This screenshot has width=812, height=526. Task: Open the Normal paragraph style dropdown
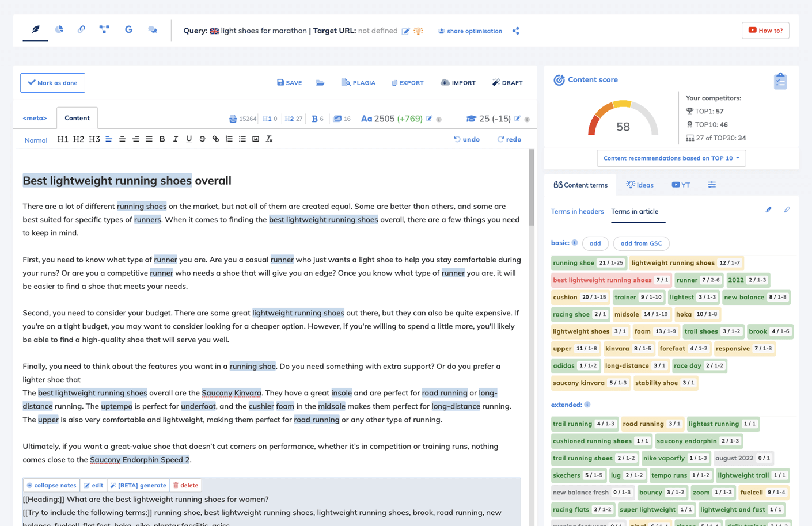point(36,140)
